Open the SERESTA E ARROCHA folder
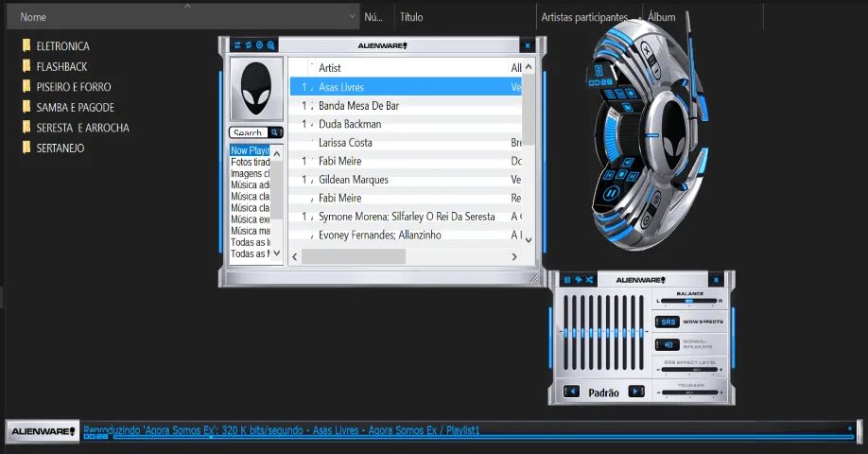868x454 pixels. [76, 128]
